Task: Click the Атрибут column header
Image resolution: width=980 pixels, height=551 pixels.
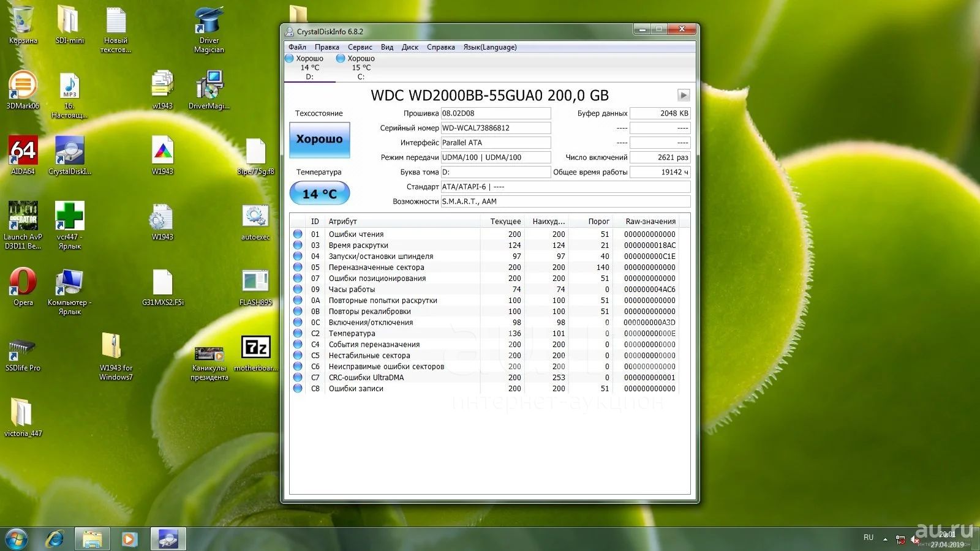Action: point(402,221)
